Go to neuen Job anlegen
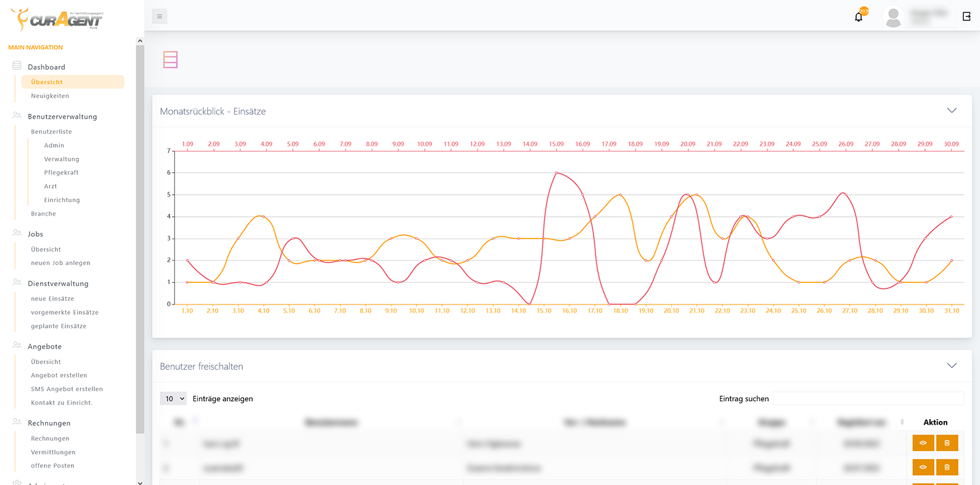 [x=60, y=263]
